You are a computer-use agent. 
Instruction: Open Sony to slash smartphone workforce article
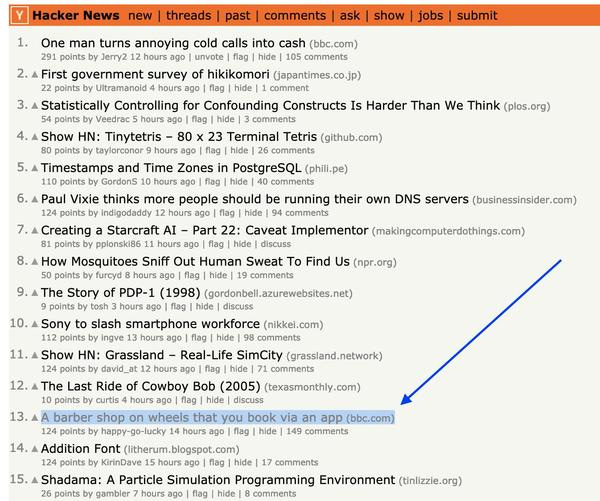(x=150, y=324)
